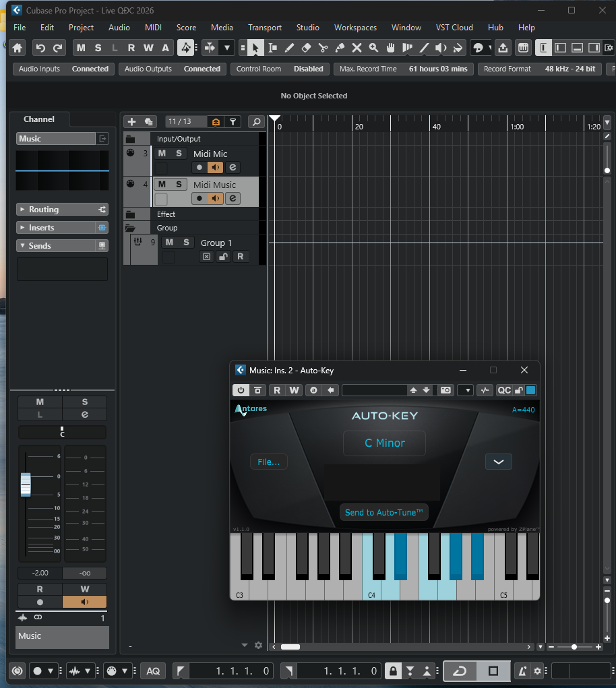Record-enable the Midi Music track
Viewport: 616px width, 688px height.
tap(199, 198)
